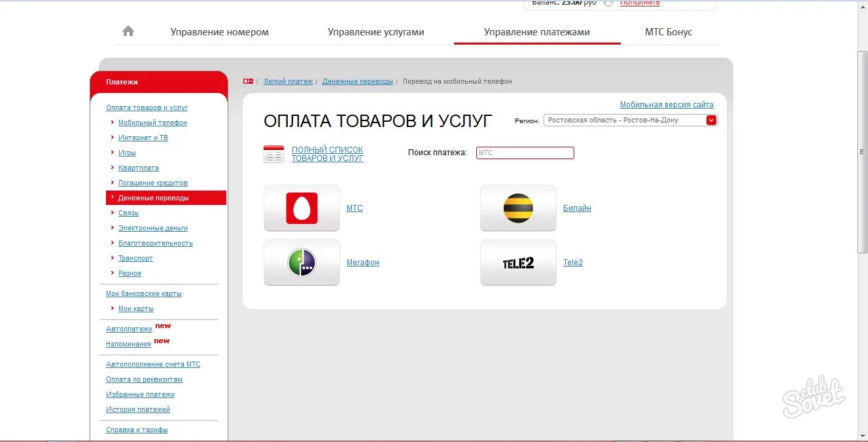This screenshot has height=442, width=868.
Task: Open the Игры sidebar link
Action: [127, 153]
